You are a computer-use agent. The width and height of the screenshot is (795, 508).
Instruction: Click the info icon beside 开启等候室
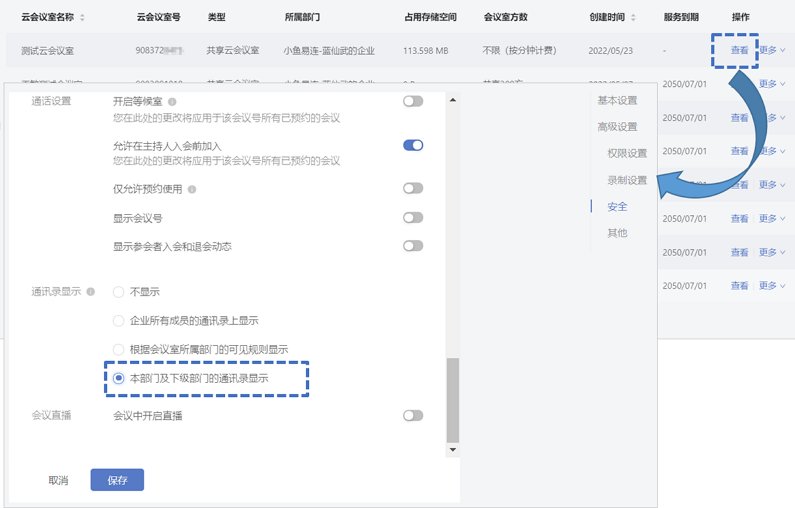point(172,101)
